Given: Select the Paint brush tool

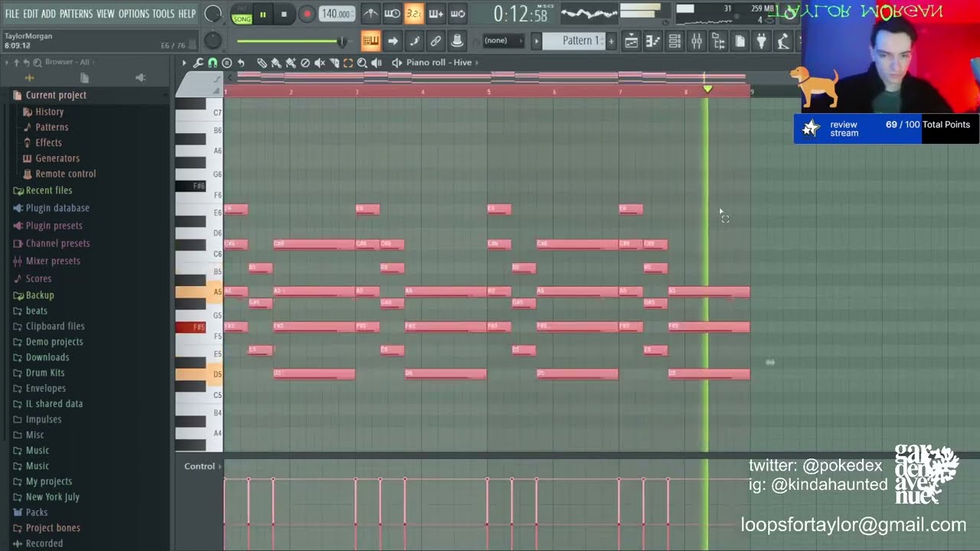Looking at the screenshot, I should [x=276, y=63].
